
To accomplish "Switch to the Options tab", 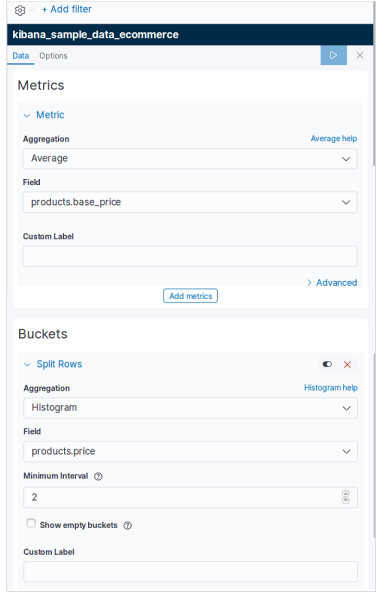I will [53, 56].
